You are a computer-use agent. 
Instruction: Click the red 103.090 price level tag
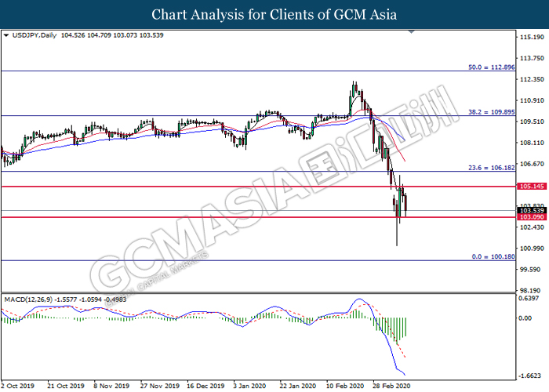tap(532, 217)
